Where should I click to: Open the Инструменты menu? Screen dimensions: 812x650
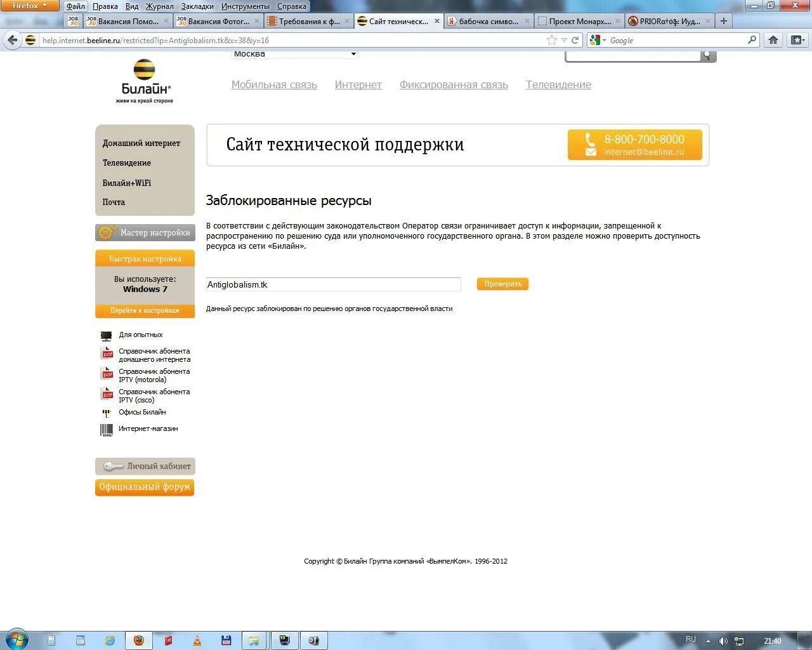click(x=246, y=6)
